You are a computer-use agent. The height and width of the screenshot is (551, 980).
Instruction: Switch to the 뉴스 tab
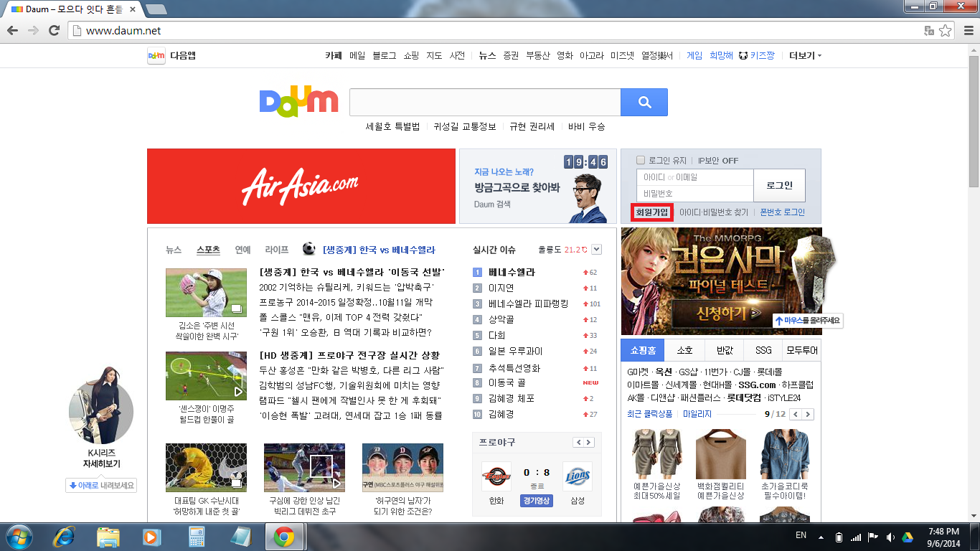174,250
